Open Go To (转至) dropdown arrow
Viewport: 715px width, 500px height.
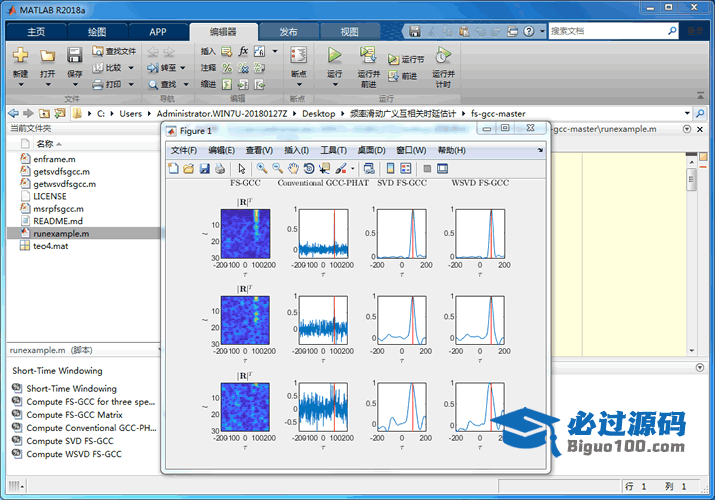(x=183, y=68)
